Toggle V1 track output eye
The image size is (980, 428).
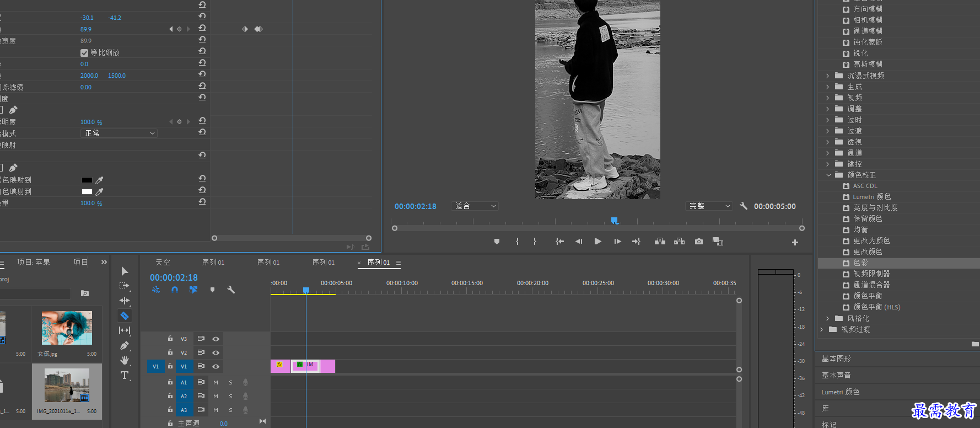click(x=216, y=366)
